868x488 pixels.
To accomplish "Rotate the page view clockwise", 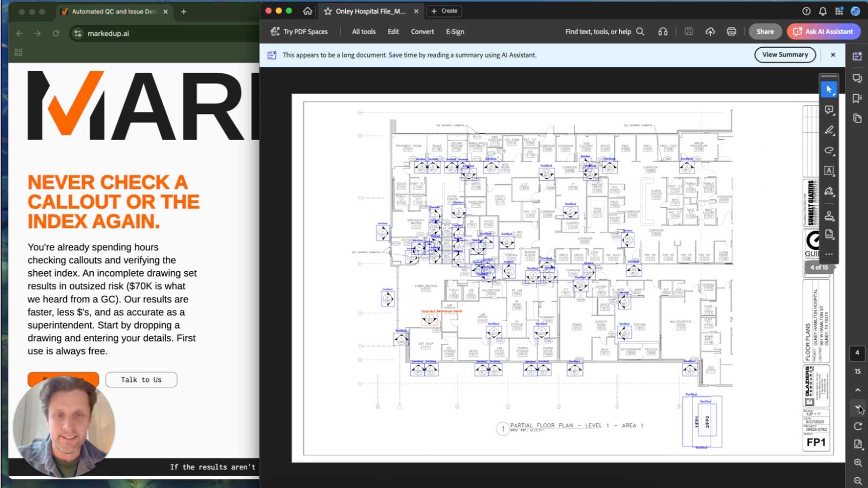I will (x=857, y=426).
